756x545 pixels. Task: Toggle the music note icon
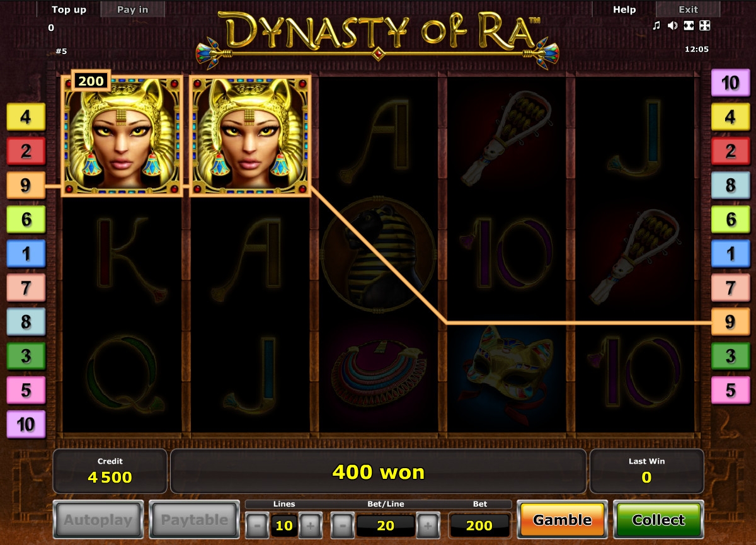tap(656, 26)
